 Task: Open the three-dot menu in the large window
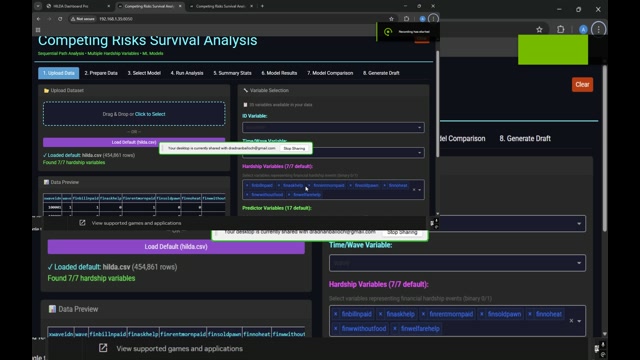click(x=598, y=29)
